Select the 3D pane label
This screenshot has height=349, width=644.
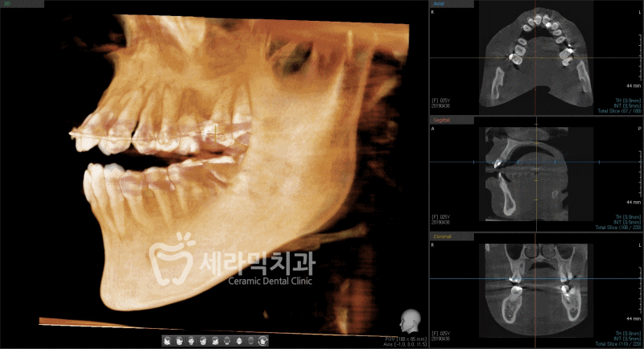7,4
